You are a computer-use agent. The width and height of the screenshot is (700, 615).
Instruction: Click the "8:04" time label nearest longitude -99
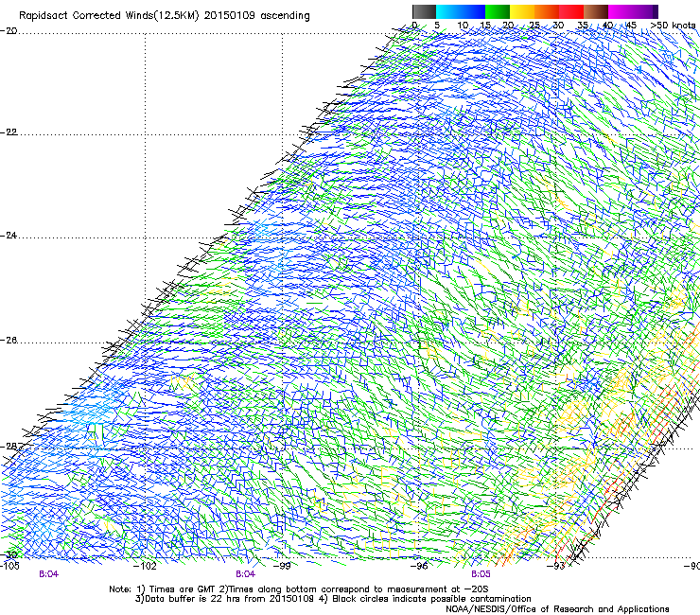click(246, 574)
